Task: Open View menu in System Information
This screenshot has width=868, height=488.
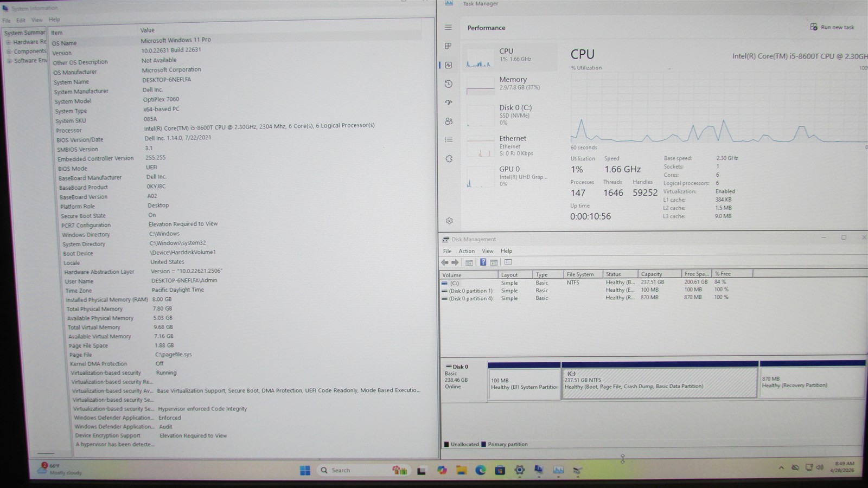Action: tap(37, 20)
